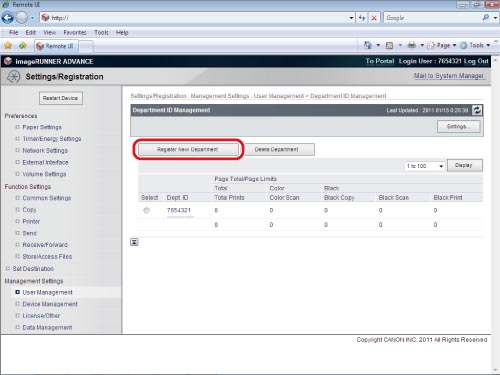Image resolution: width=500 pixels, height=375 pixels.
Task: Select User Management in sidebar
Action: click(x=47, y=292)
